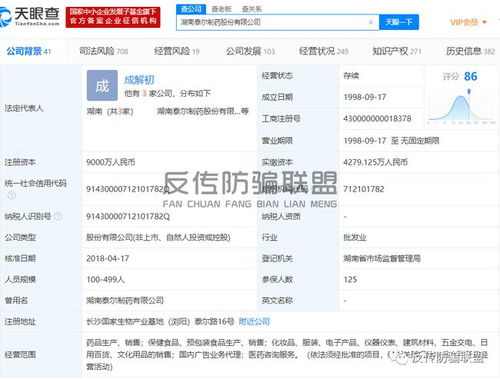The image size is (500, 379).
Task: Click the score 86 value
Action: [x=470, y=76]
